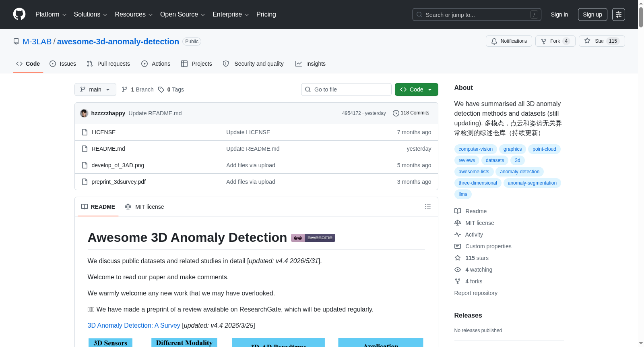644x347 pixels.
Task: Click the Search or jump to field
Action: 477,15
